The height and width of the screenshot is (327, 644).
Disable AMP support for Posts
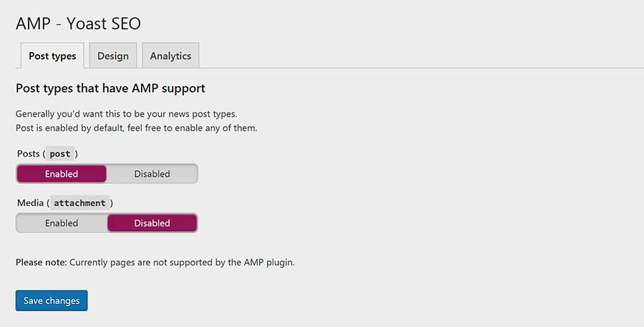point(152,174)
